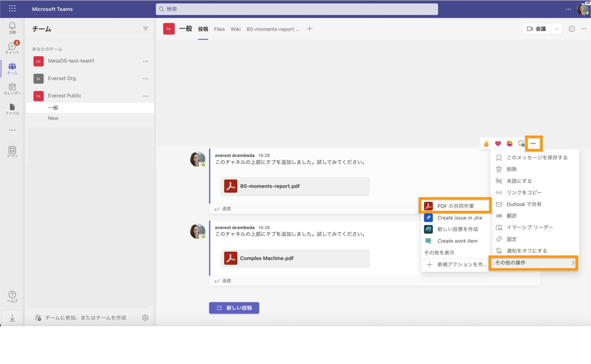Select 新規アクションを作成 entry
The height and width of the screenshot is (364, 591).
point(455,265)
